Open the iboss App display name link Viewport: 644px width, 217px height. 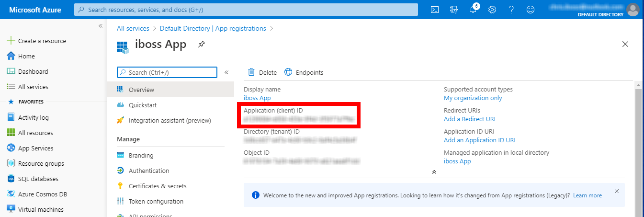tap(257, 98)
